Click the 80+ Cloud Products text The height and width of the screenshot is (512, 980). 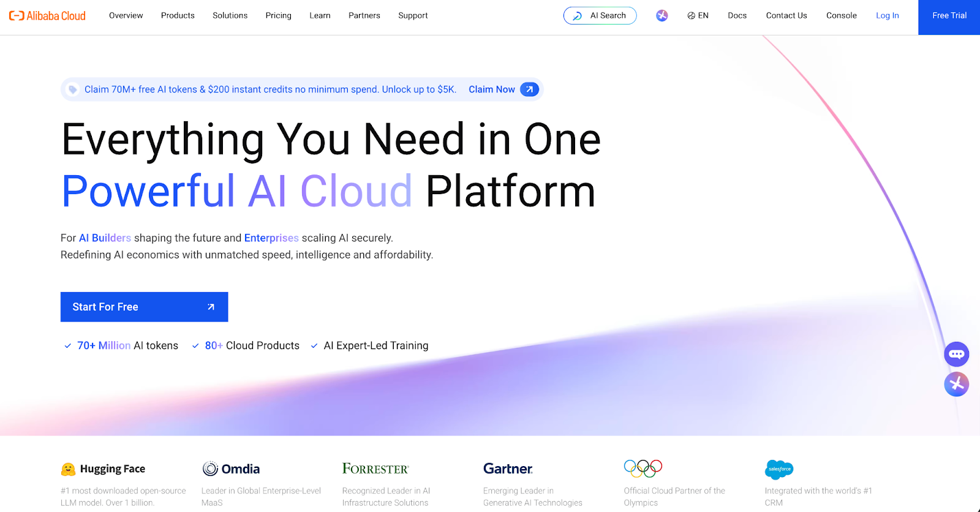coord(252,346)
